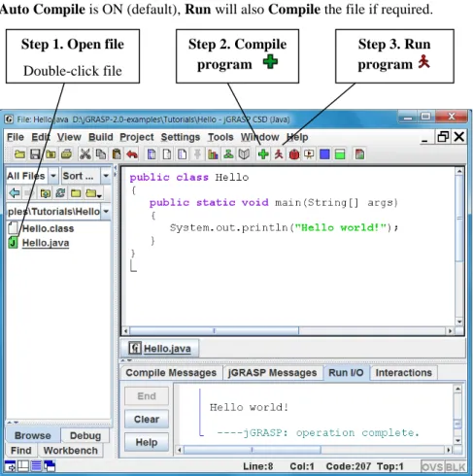The width and height of the screenshot is (473, 476).
Task: Open the Settings menu
Action: (x=181, y=137)
